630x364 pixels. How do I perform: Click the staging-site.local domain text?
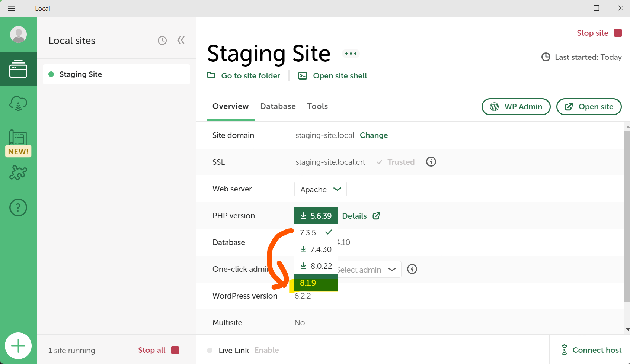coord(325,135)
